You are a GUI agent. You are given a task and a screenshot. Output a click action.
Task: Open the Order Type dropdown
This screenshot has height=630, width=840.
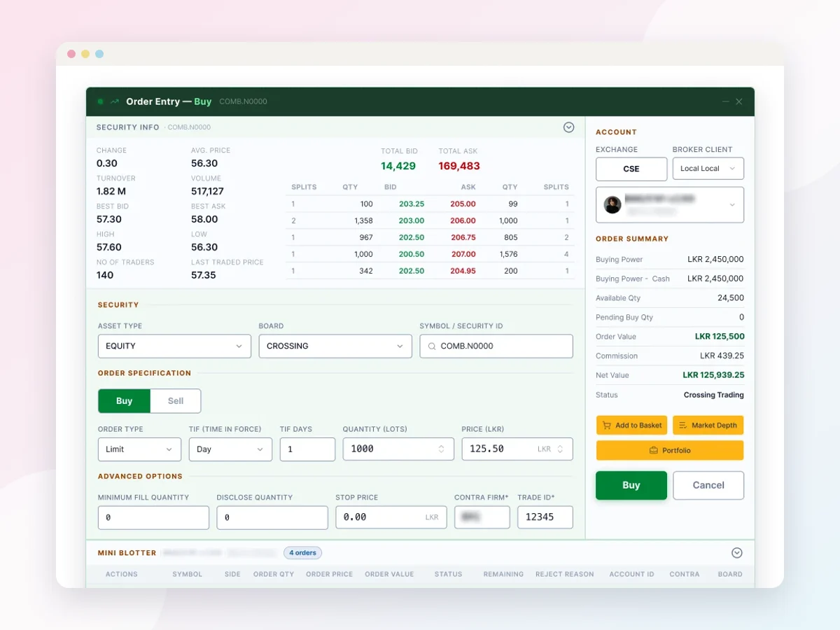point(139,449)
